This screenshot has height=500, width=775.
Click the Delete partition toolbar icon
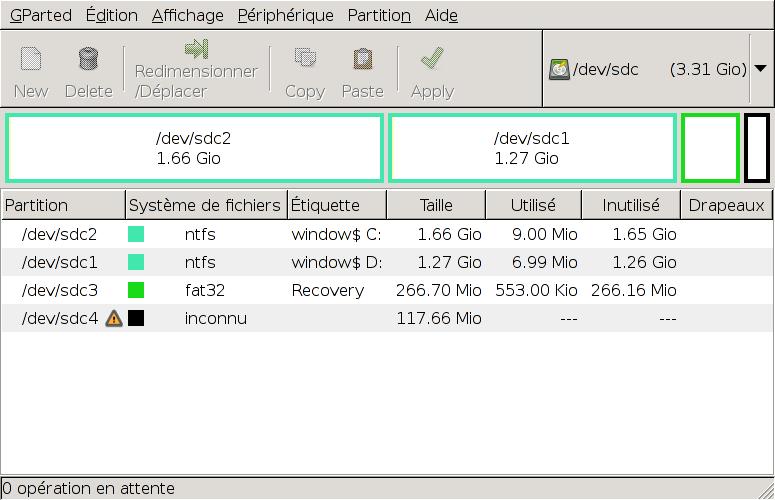coord(88,60)
